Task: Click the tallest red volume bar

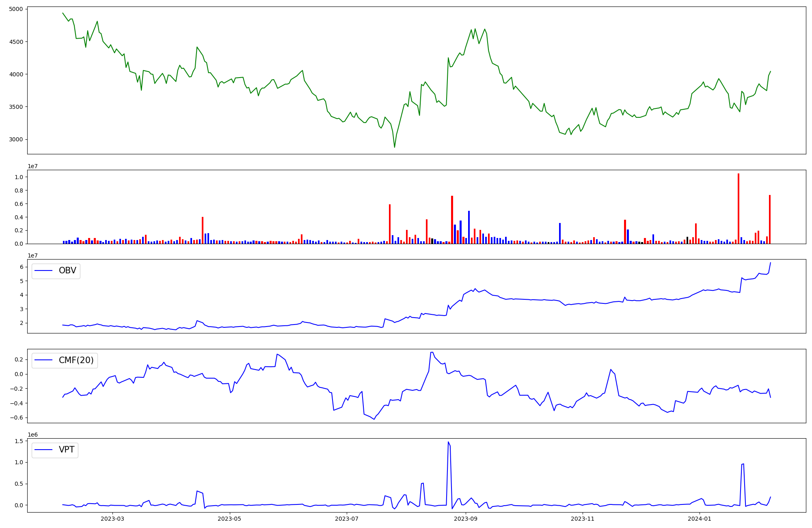Action: pos(739,208)
